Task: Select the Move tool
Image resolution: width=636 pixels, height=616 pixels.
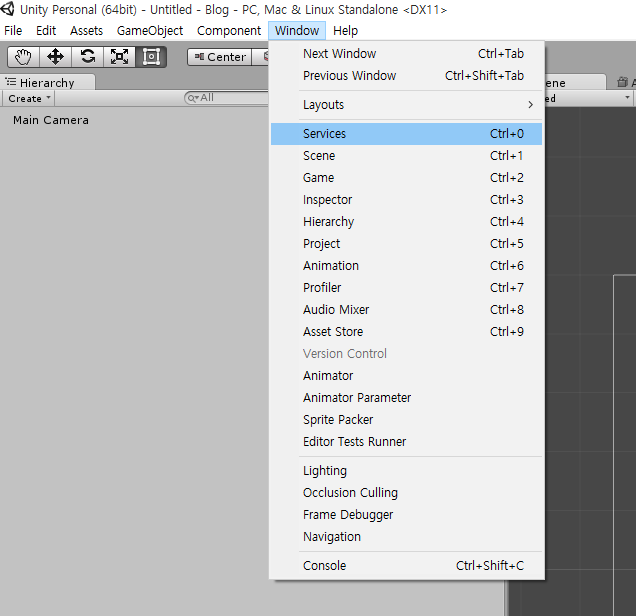Action: (x=55, y=57)
